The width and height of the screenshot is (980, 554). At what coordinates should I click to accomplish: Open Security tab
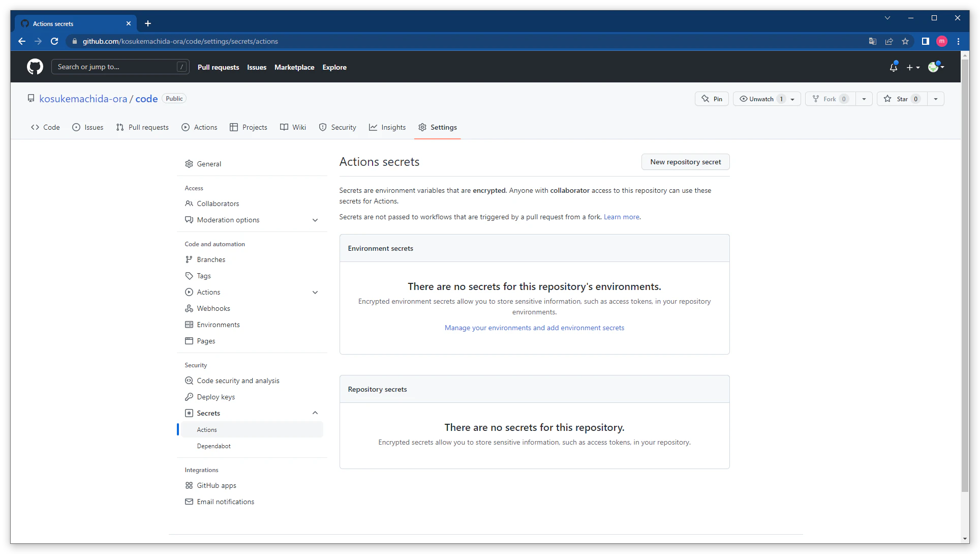(x=338, y=127)
